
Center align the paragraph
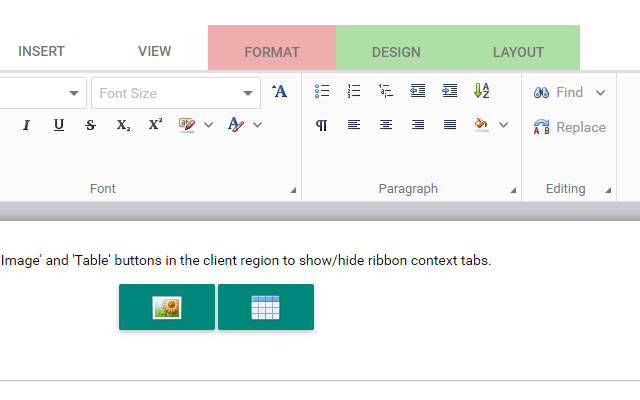click(x=385, y=125)
